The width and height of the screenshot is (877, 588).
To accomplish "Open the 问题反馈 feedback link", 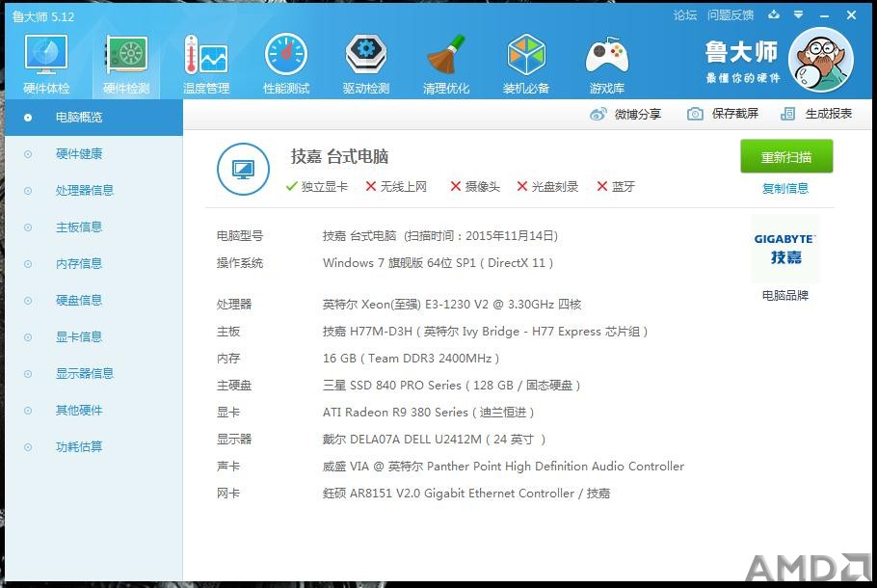I will point(731,15).
